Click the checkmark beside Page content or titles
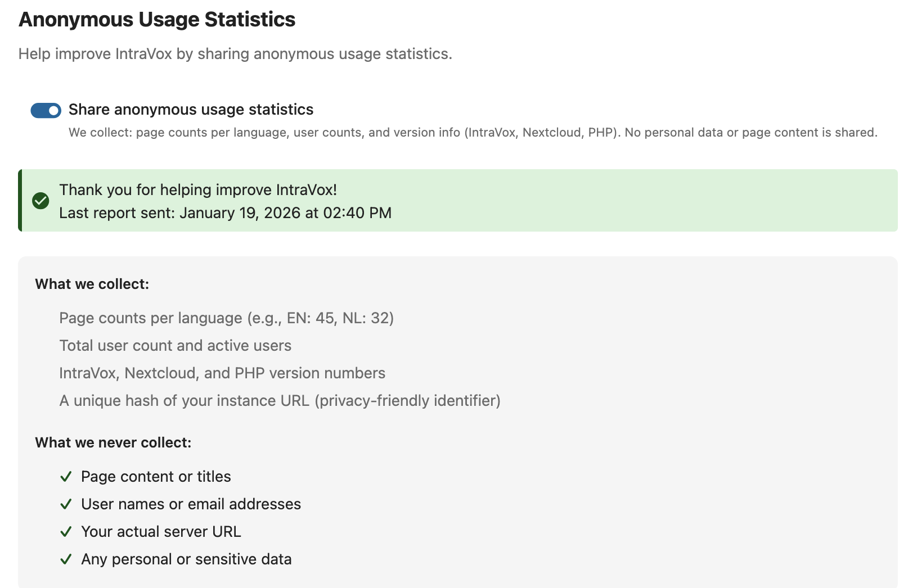 coord(66,477)
